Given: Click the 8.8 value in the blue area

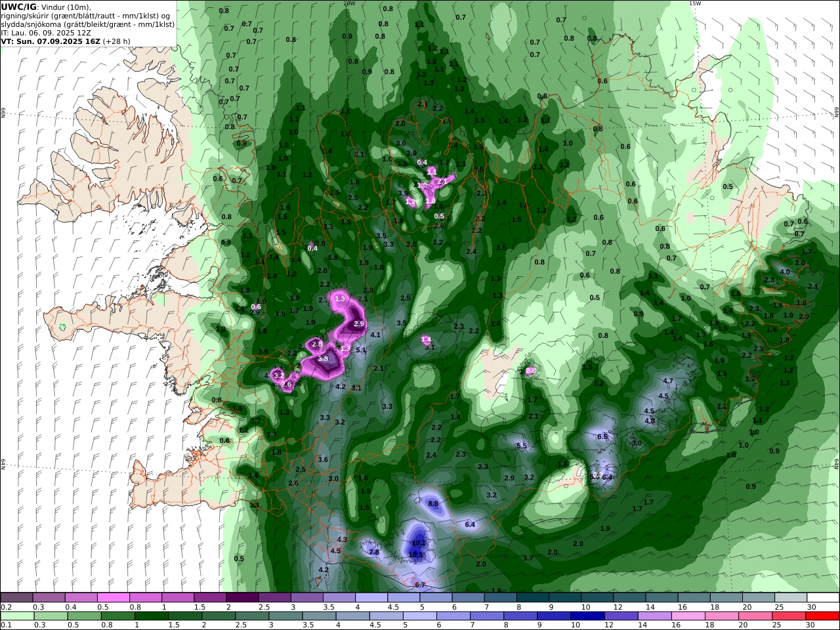Looking at the screenshot, I should 433,503.
